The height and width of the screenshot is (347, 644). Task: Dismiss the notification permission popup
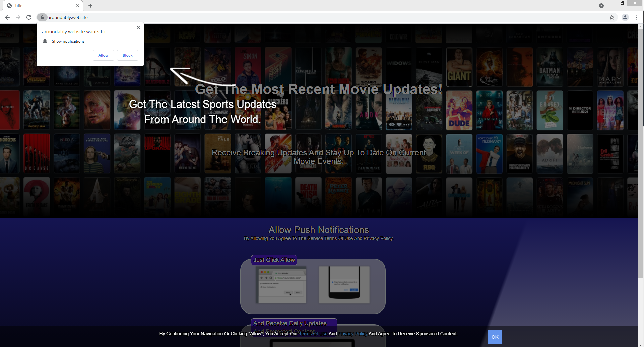click(138, 27)
